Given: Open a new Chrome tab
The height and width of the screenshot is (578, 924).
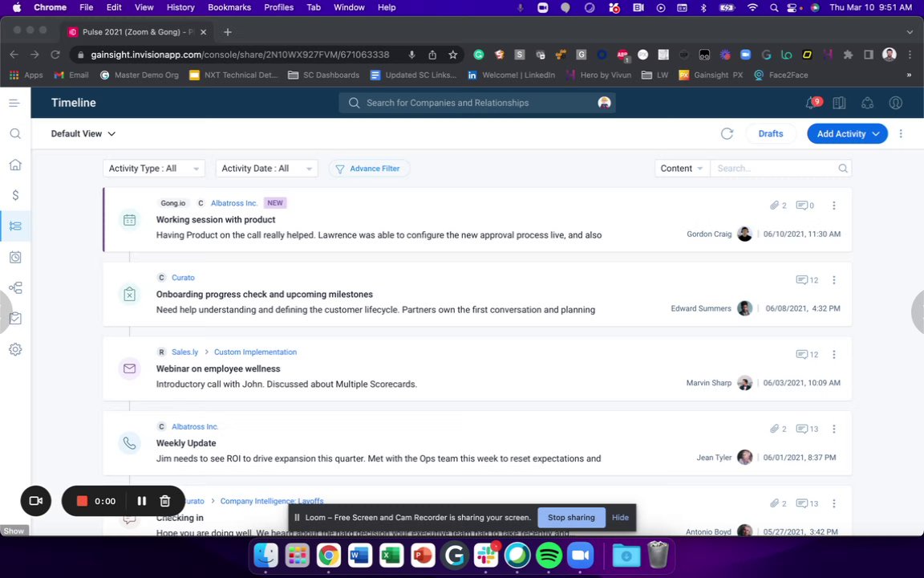Looking at the screenshot, I should (228, 32).
